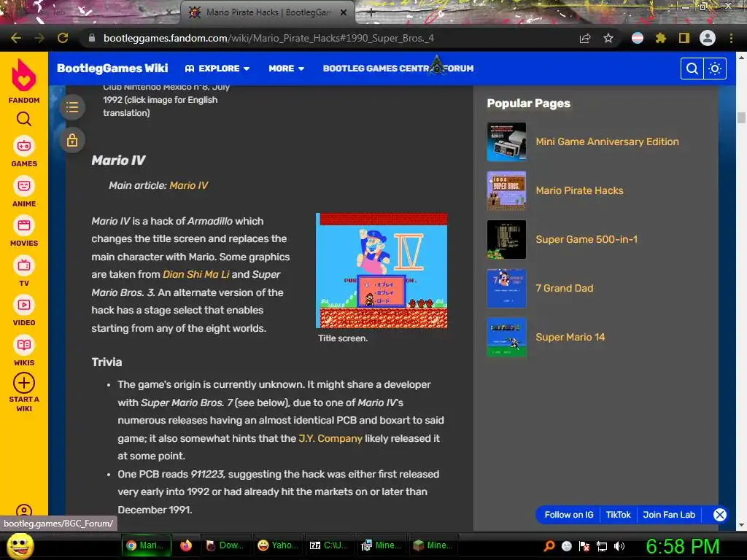This screenshot has height=560, width=747.
Task: Bookmark this page with star icon
Action: (608, 38)
